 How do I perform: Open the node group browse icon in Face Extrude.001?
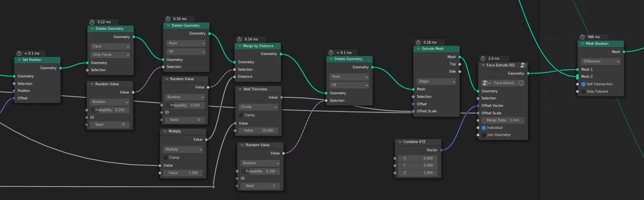click(487, 83)
